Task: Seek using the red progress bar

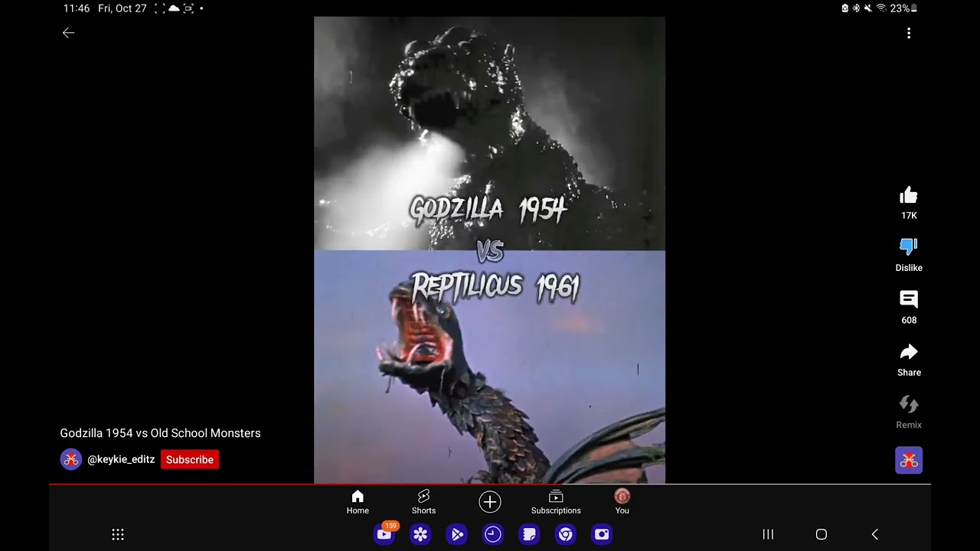Action: pos(490,484)
